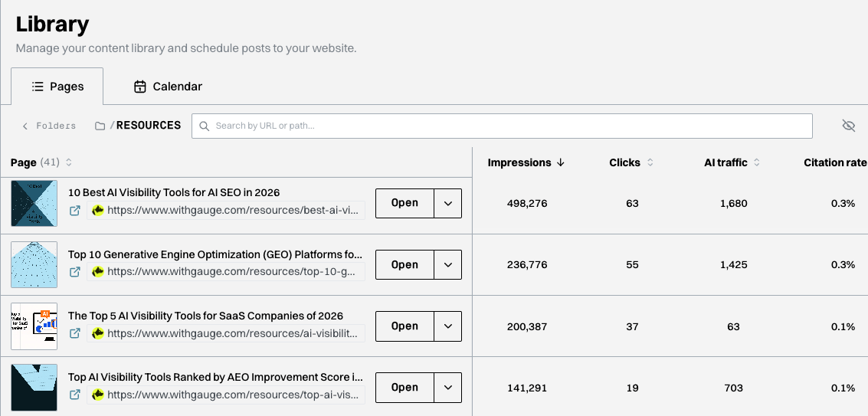The height and width of the screenshot is (416, 868).
Task: Click impressions value 141,291
Action: [527, 388]
